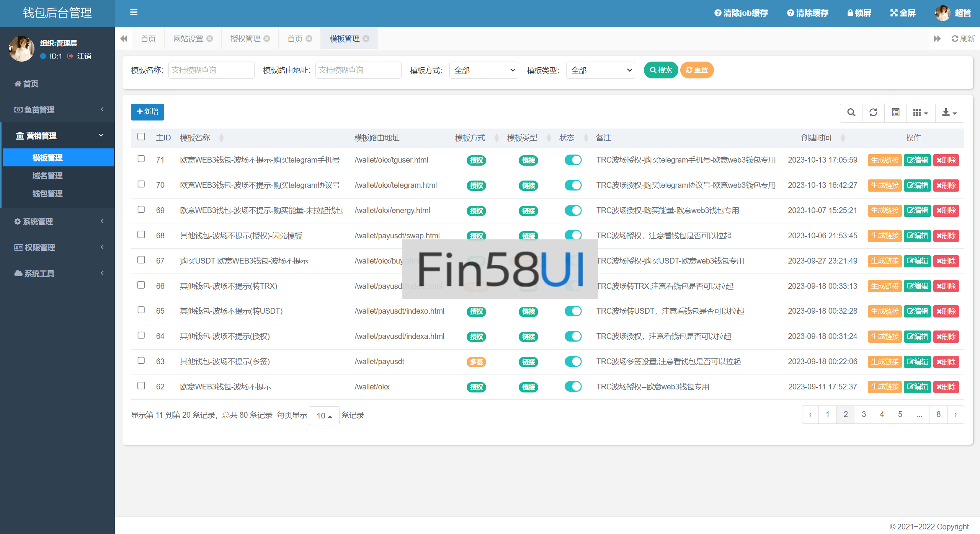980x534 pixels.
Task: Toggle status switch for row 71
Action: [573, 160]
